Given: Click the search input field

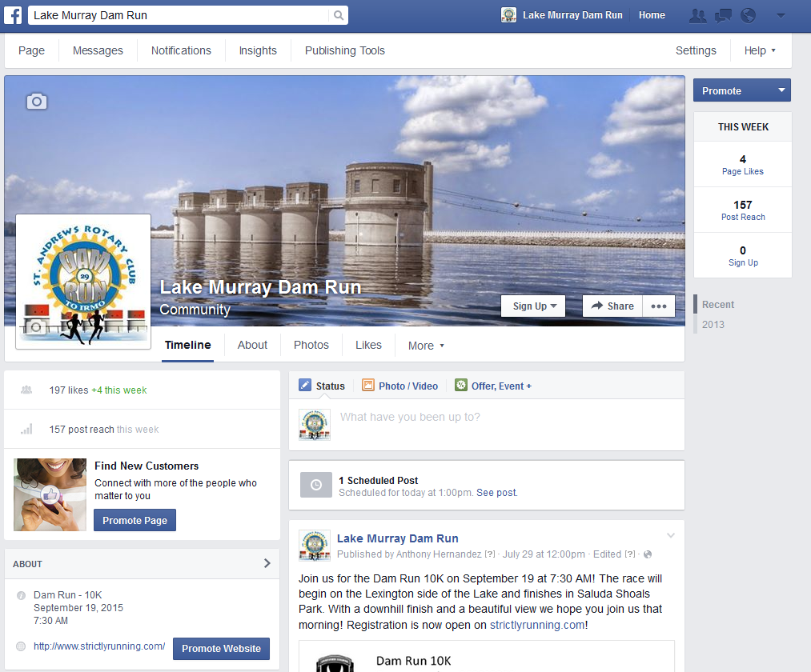Looking at the screenshot, I should pyautogui.click(x=179, y=15).
